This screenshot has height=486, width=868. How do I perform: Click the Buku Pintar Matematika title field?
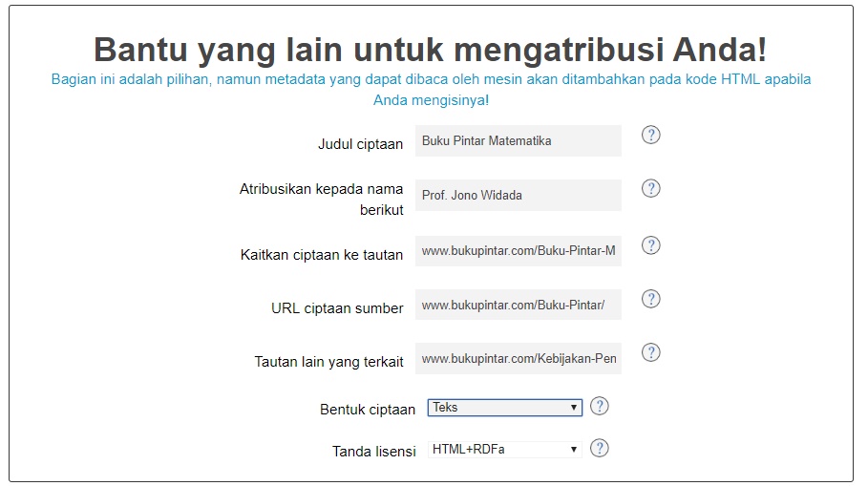pos(518,141)
